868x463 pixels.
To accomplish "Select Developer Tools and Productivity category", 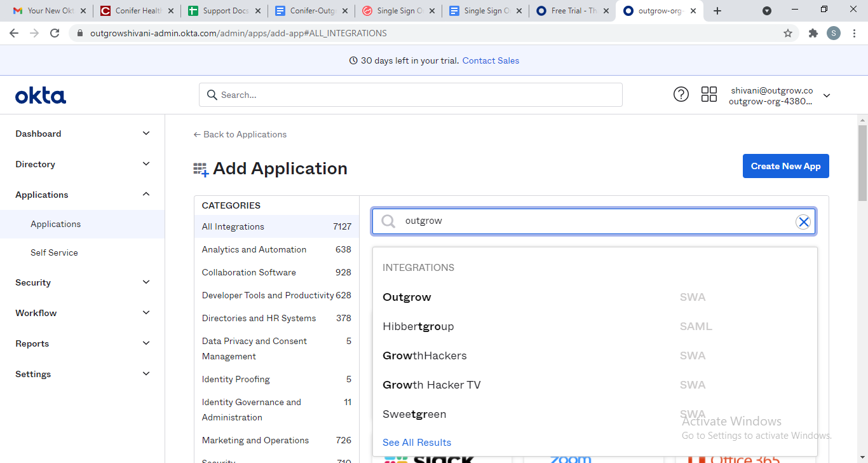I will 276,295.
